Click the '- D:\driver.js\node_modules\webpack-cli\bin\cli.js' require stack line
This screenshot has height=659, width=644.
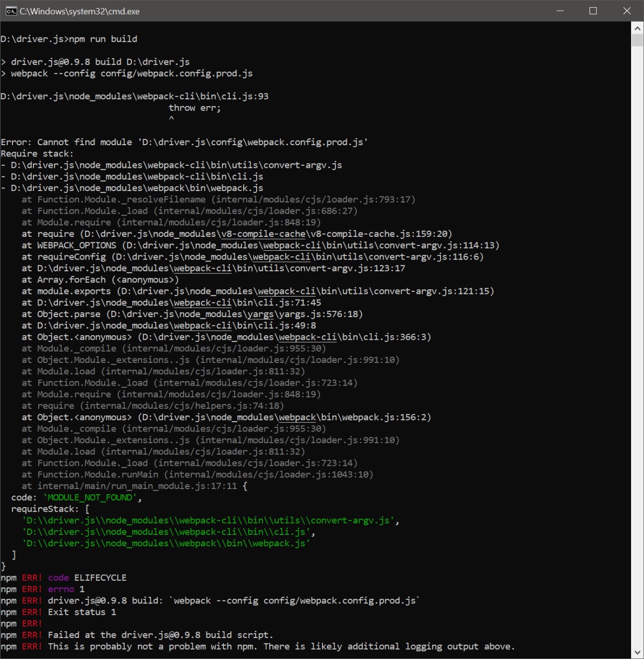132,177
